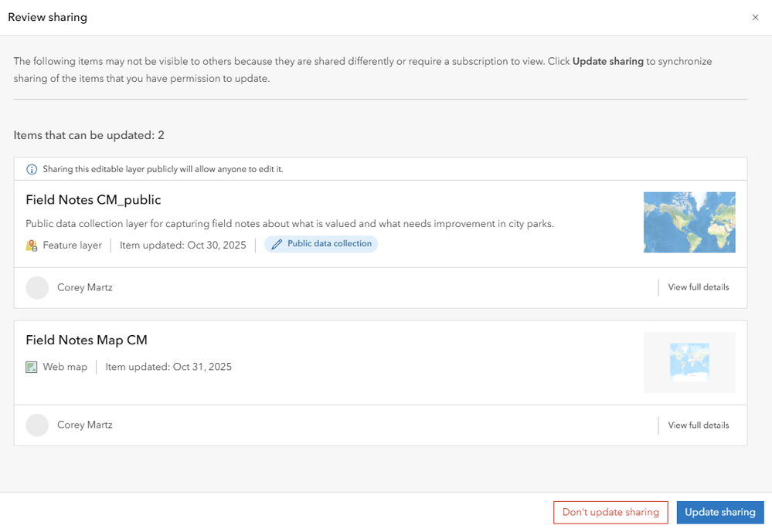Select the Field Notes CM_public item title
The width and height of the screenshot is (772, 532).
pyautogui.click(x=93, y=199)
